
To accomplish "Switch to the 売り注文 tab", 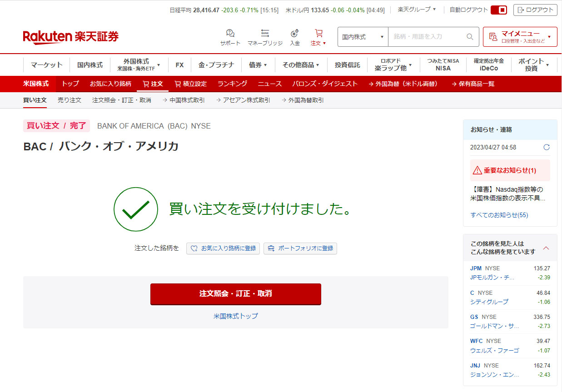I will tap(70, 100).
